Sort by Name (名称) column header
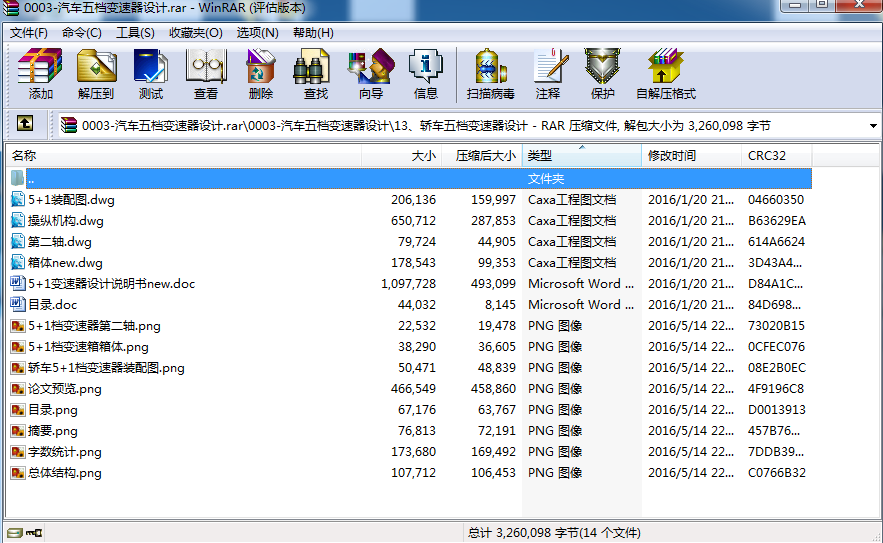Image resolution: width=883 pixels, height=543 pixels. [x=184, y=155]
